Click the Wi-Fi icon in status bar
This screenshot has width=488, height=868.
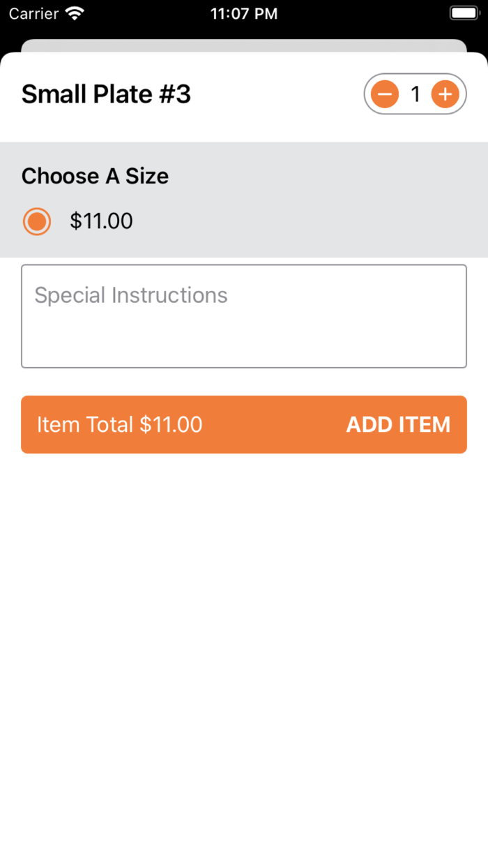coord(74,13)
